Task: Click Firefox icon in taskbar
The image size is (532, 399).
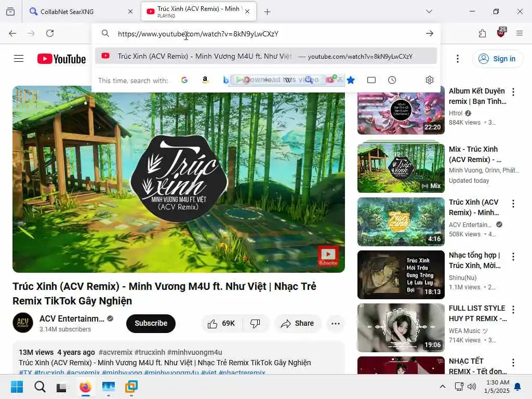Action: pos(86,387)
